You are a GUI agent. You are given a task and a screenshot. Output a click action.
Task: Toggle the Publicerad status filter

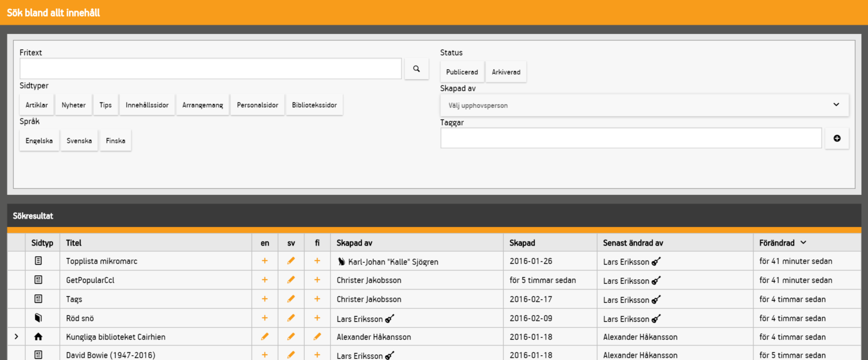(462, 72)
